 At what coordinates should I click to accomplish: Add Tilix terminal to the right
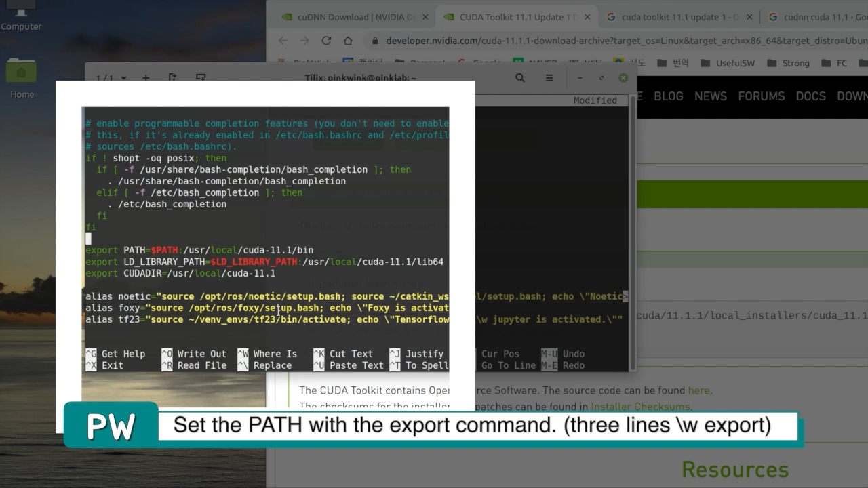click(x=172, y=78)
